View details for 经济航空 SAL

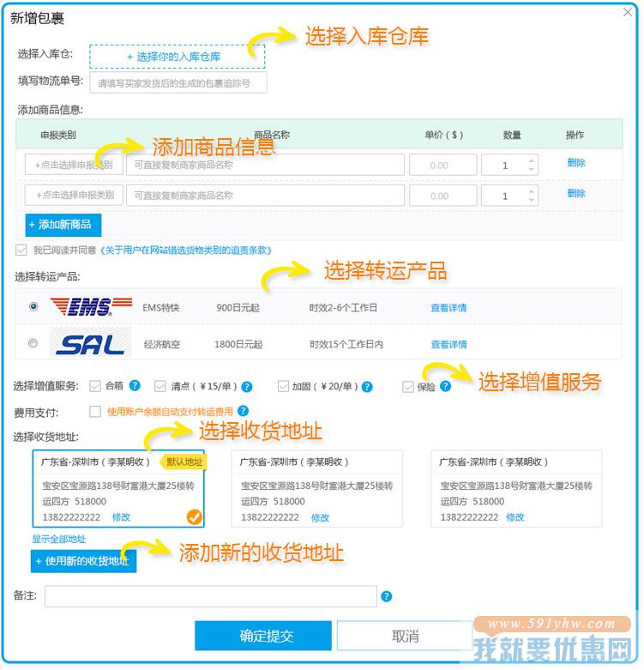click(448, 344)
